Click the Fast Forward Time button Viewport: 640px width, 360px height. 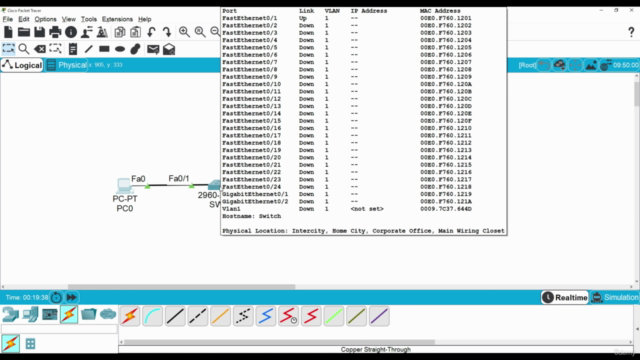pyautogui.click(x=71, y=298)
